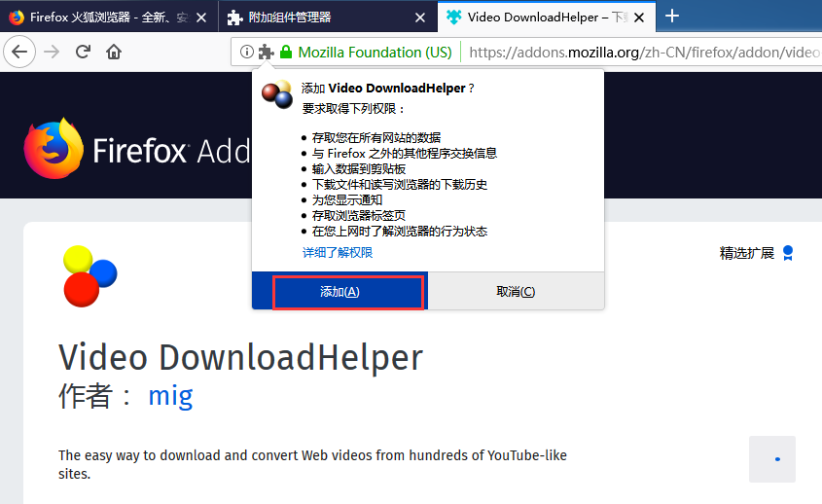The height and width of the screenshot is (504, 822).
Task: Click the 精选扩展 label
Action: [747, 253]
